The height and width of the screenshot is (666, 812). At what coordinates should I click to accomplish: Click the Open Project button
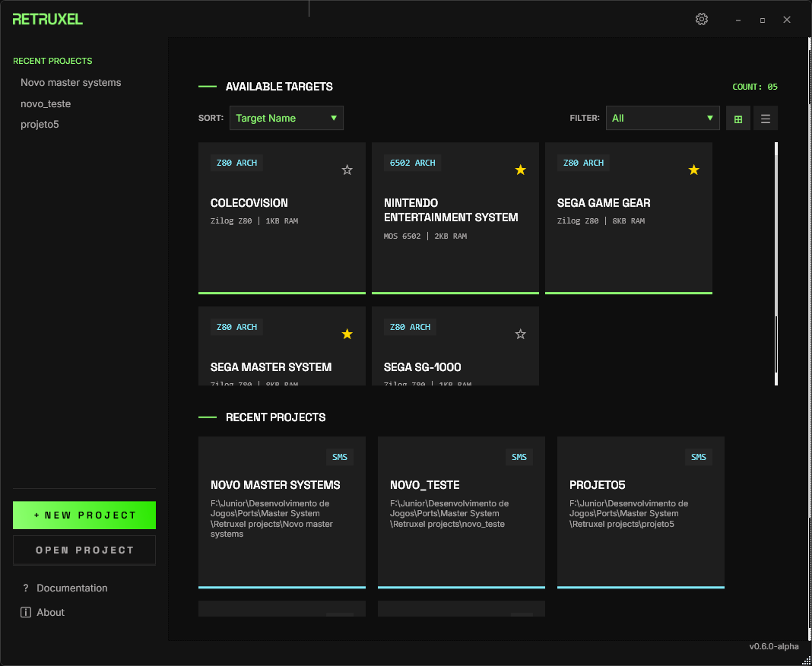click(x=84, y=550)
